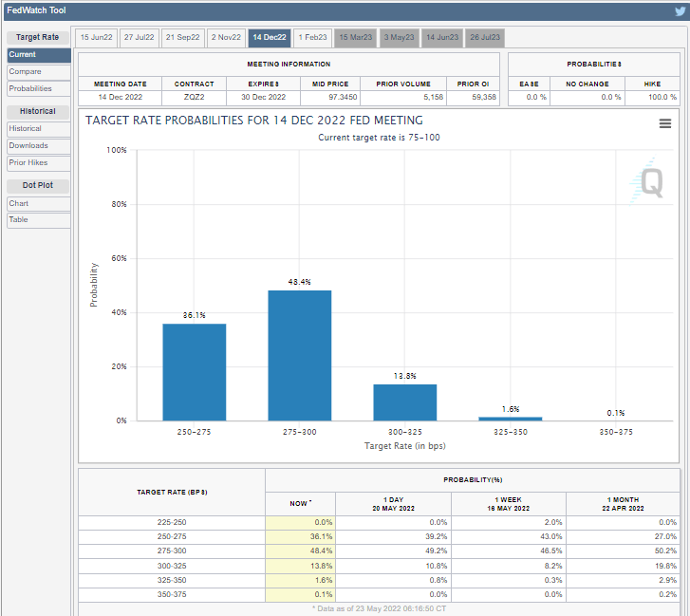The height and width of the screenshot is (616, 690).
Task: Click the Q watermark logo on chart
Action: (x=650, y=180)
